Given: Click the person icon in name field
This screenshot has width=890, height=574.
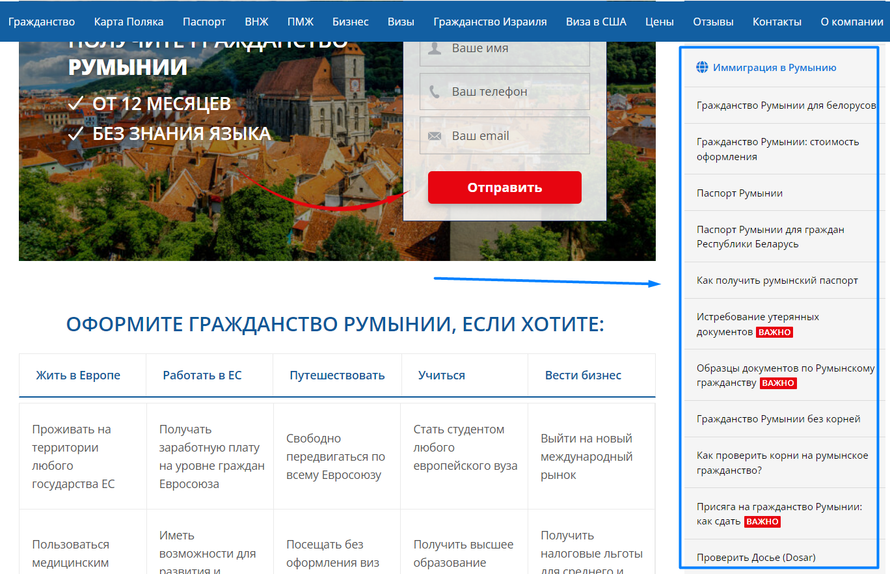Looking at the screenshot, I should coord(435,48).
